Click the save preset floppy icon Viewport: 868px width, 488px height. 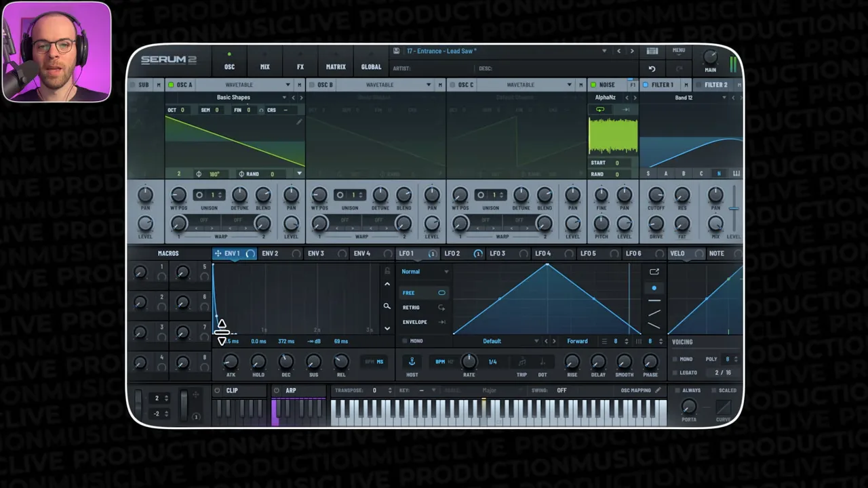coord(396,51)
